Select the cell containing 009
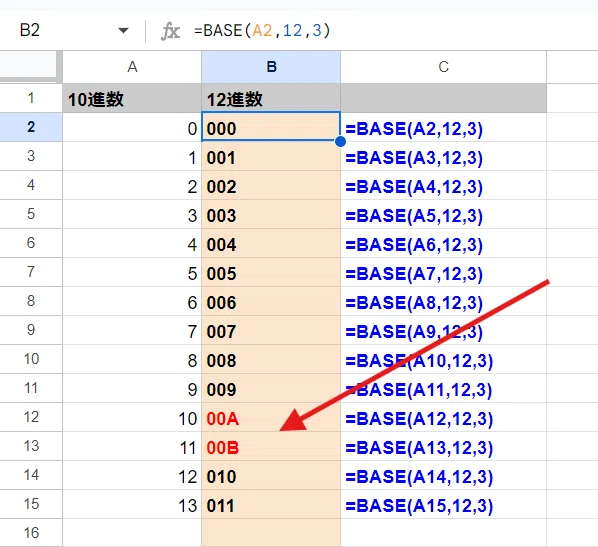598x547 pixels. [x=271, y=388]
